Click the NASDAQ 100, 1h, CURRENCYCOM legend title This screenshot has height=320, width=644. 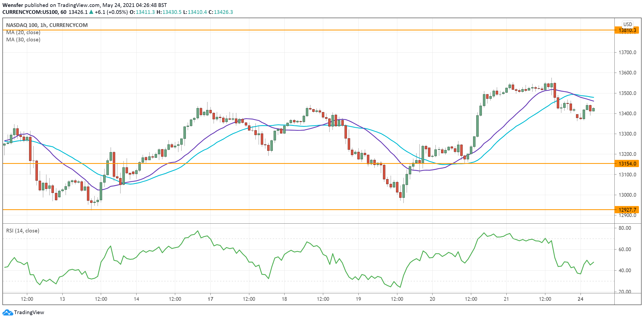[47, 25]
